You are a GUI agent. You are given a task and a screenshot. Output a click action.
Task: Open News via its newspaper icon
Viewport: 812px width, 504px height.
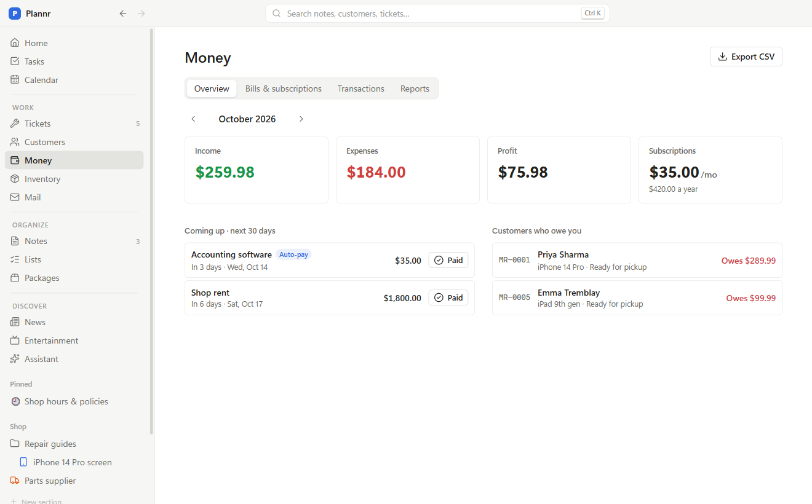pyautogui.click(x=15, y=322)
